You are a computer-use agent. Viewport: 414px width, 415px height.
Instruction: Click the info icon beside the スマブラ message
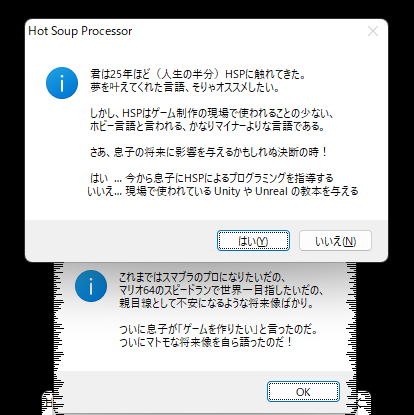[91, 286]
